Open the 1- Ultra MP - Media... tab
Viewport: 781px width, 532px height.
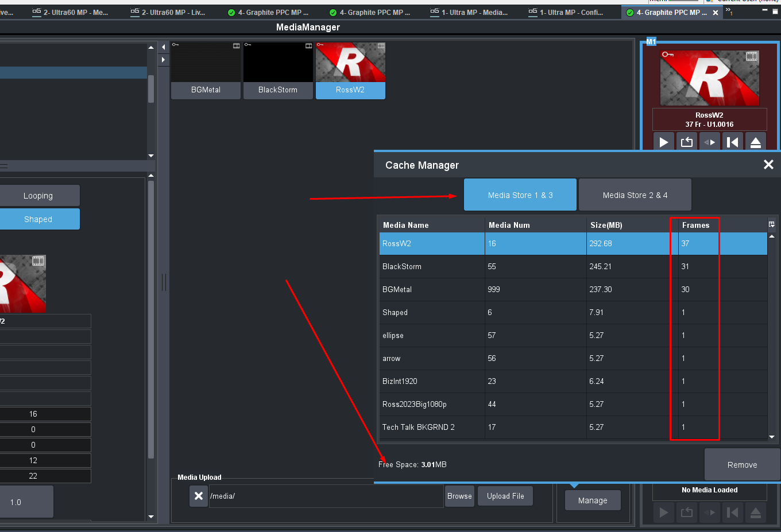469,12
